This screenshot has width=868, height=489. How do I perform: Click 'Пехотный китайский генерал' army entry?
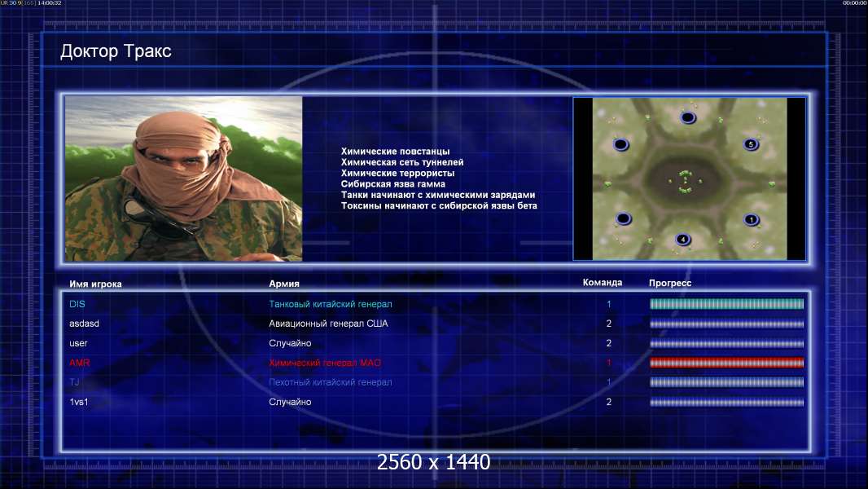pyautogui.click(x=331, y=382)
